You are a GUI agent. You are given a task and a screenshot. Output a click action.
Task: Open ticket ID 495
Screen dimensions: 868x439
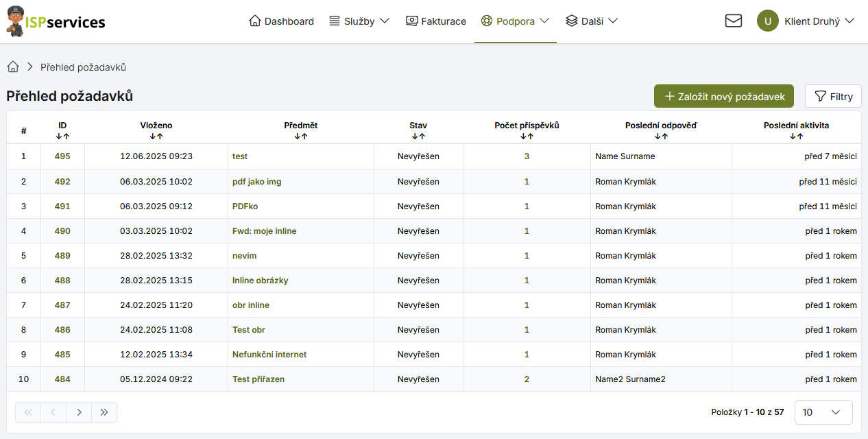click(x=62, y=156)
